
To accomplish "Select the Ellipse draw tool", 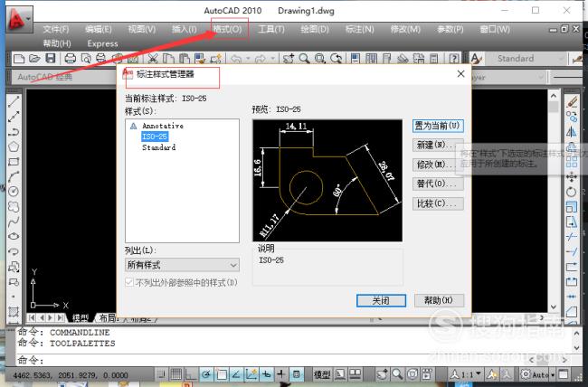I will click(x=14, y=236).
